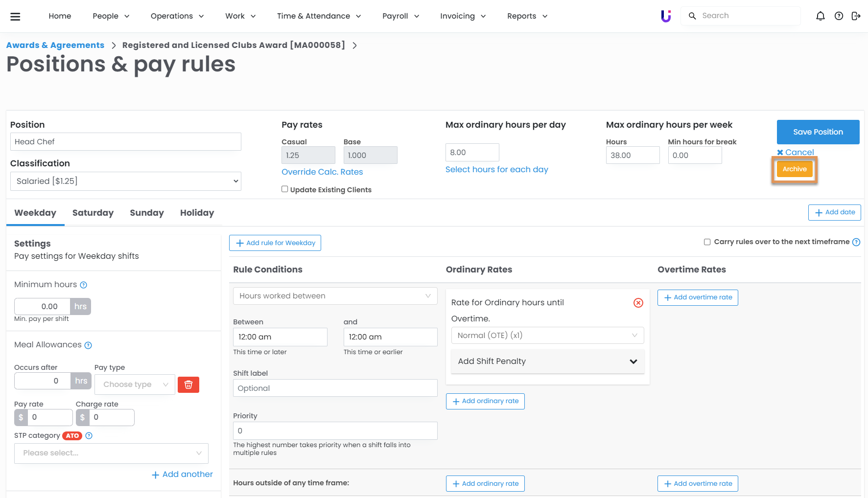Show help for Minimum hours

[x=84, y=285]
